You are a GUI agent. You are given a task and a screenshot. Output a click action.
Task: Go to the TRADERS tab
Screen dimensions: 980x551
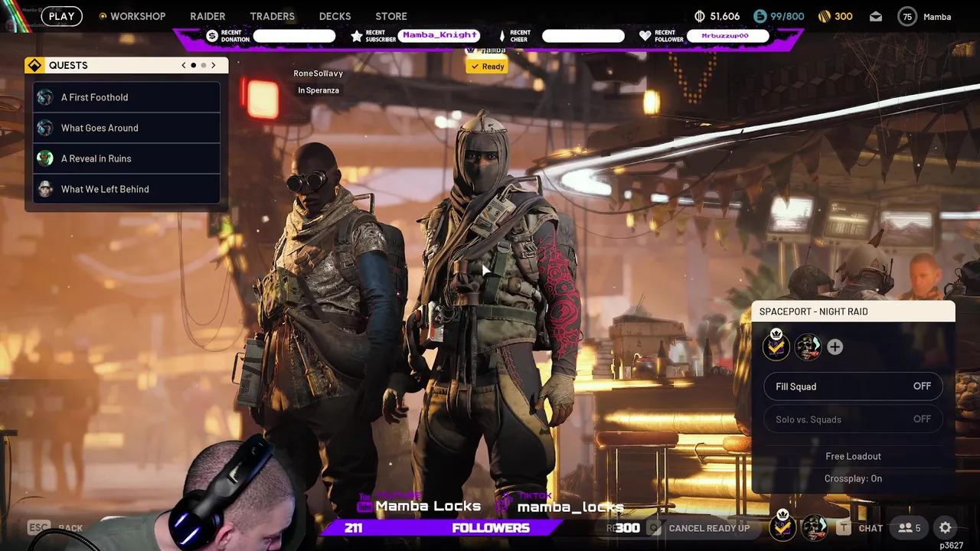pos(272,16)
